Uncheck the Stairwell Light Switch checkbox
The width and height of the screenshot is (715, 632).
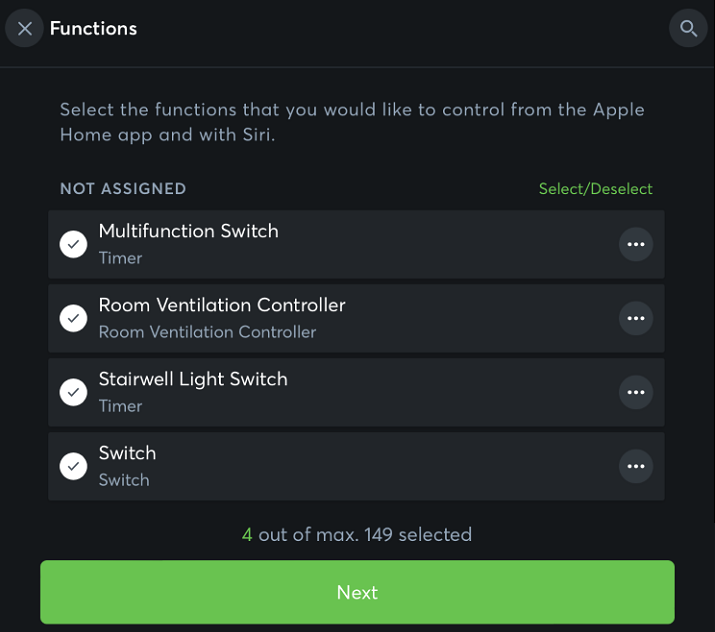click(x=73, y=393)
